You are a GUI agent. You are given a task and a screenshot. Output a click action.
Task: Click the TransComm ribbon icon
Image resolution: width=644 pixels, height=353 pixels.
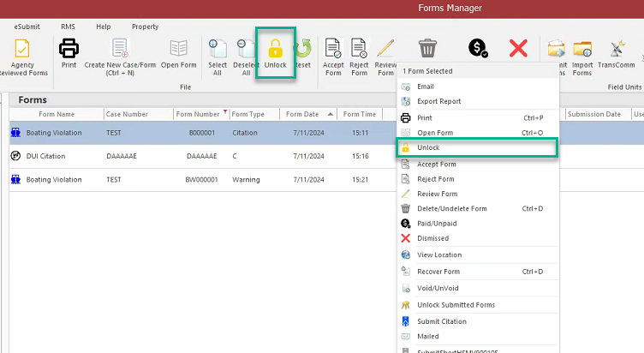coord(615,51)
